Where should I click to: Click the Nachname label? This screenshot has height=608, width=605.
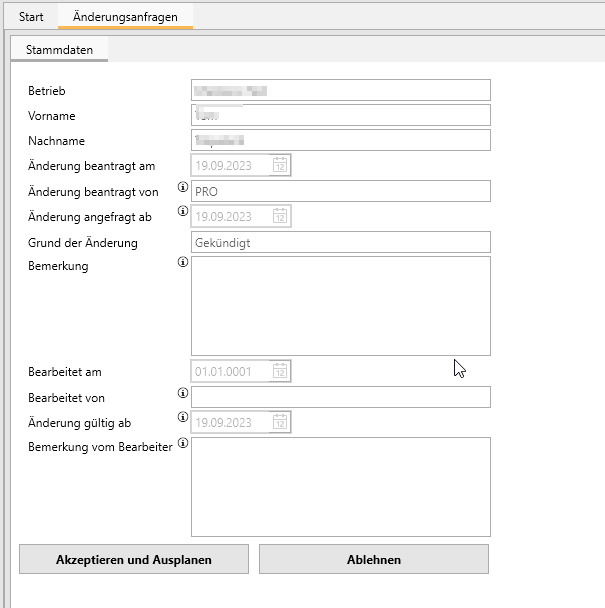56,141
